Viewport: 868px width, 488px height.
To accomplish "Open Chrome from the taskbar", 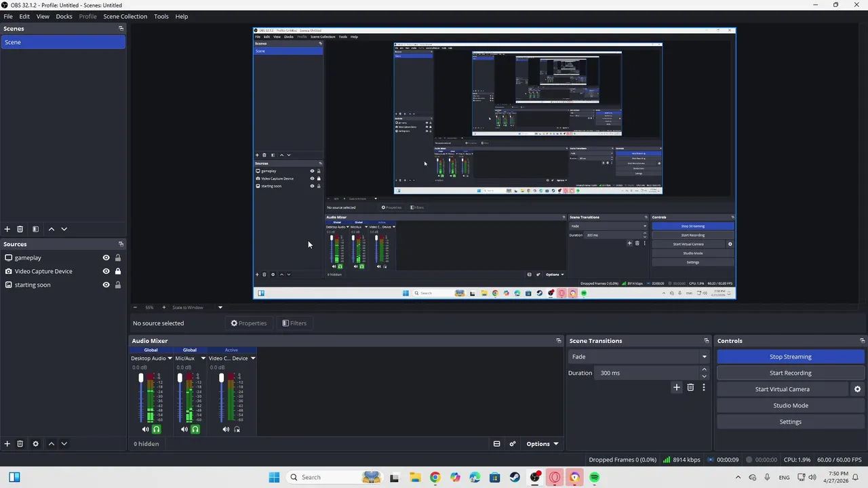I will tap(435, 477).
